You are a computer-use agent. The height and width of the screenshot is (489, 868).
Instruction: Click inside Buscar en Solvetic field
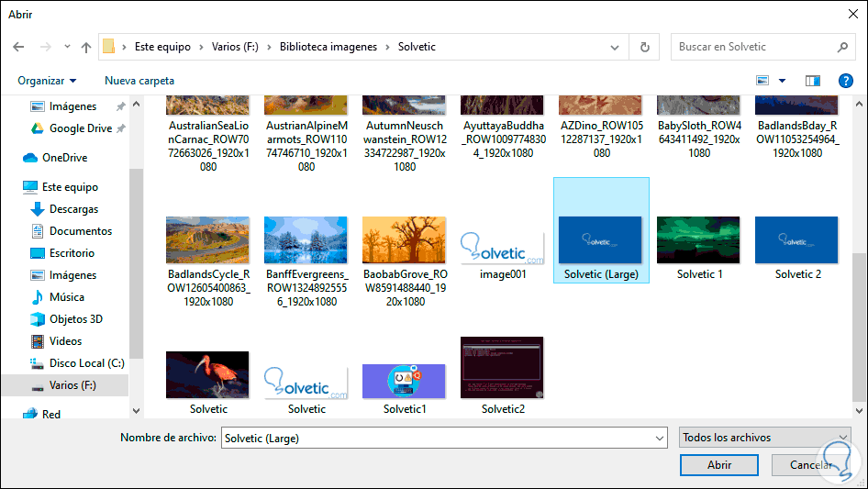click(753, 47)
